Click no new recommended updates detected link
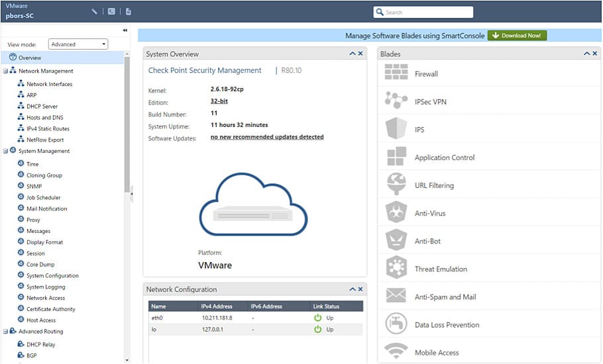Viewport: 603px width, 364px height. (267, 137)
